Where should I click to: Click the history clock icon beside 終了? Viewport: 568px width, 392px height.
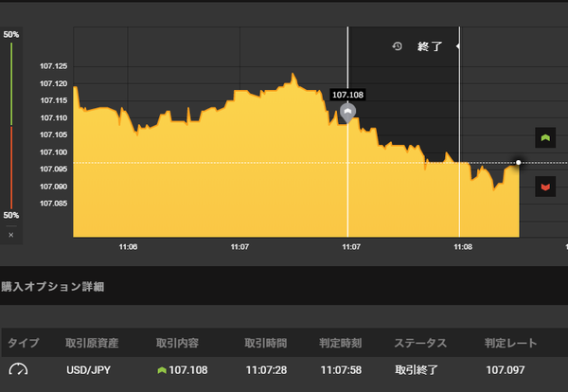pyautogui.click(x=397, y=46)
